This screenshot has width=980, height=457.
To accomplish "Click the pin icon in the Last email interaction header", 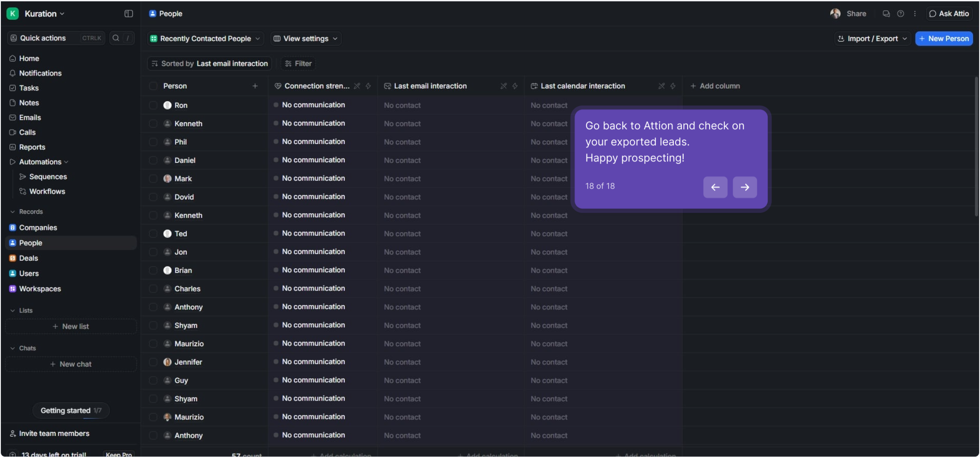I will 503,86.
